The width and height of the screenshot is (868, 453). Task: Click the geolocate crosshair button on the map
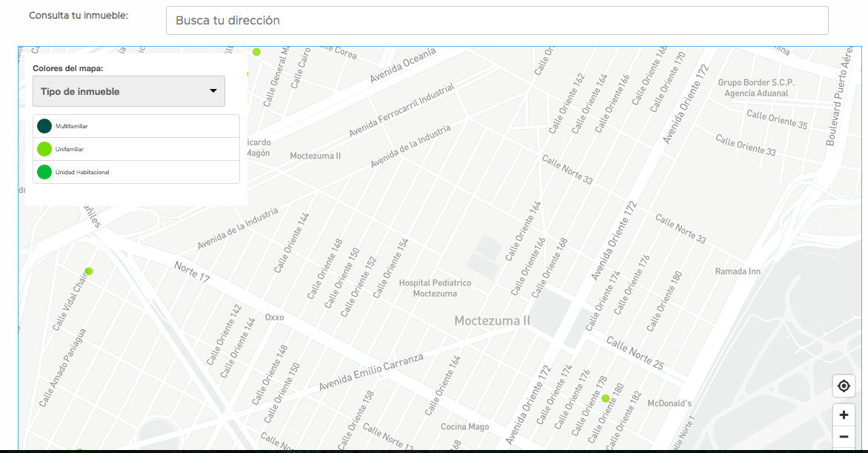[x=844, y=386]
